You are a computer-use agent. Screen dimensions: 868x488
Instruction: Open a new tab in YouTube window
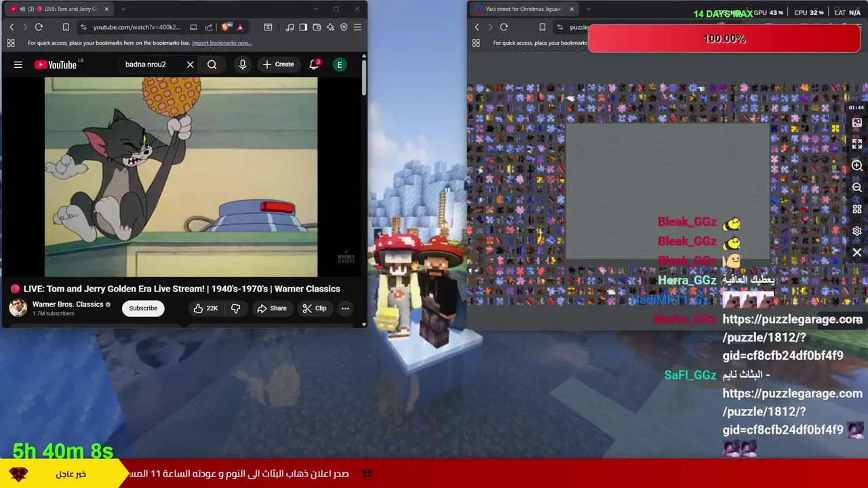[123, 9]
